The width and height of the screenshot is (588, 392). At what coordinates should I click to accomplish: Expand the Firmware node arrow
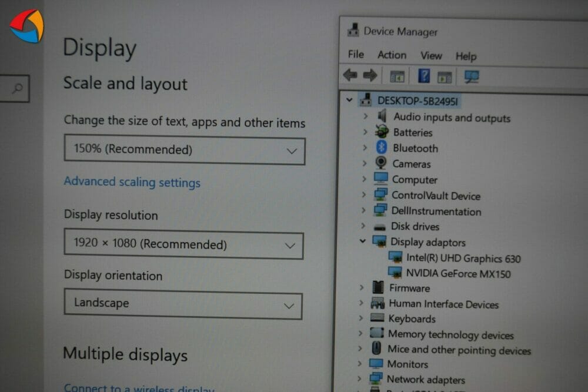[x=362, y=287]
